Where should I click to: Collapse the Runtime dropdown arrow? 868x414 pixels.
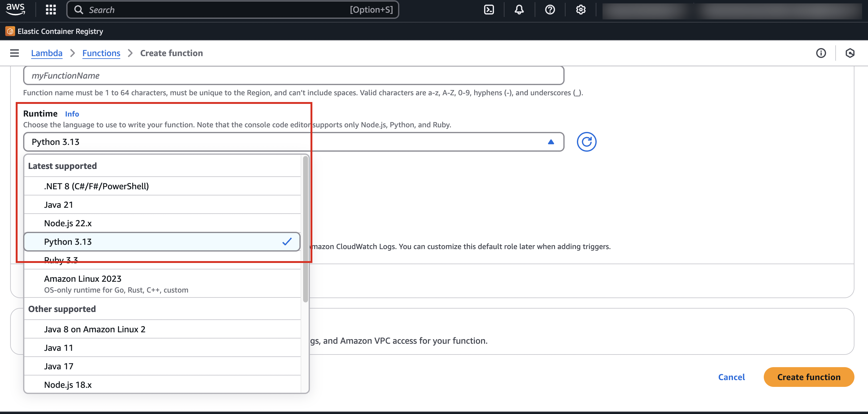[551, 142]
